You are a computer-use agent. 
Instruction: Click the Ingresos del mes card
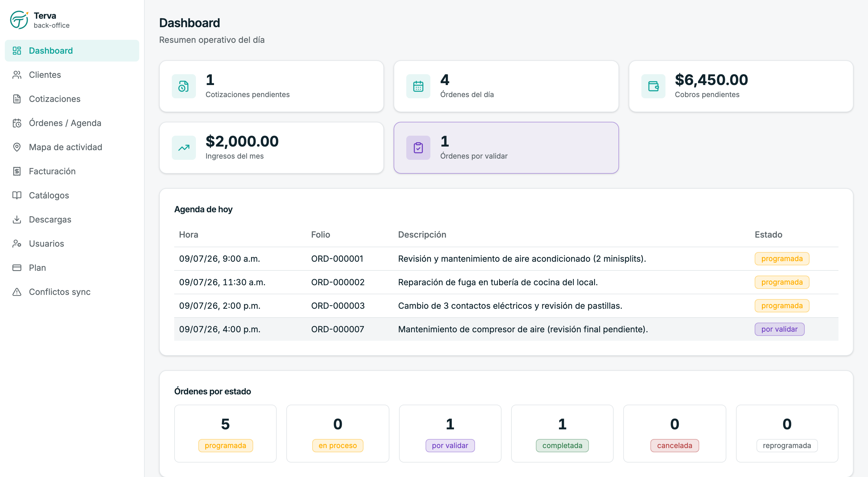click(x=272, y=148)
